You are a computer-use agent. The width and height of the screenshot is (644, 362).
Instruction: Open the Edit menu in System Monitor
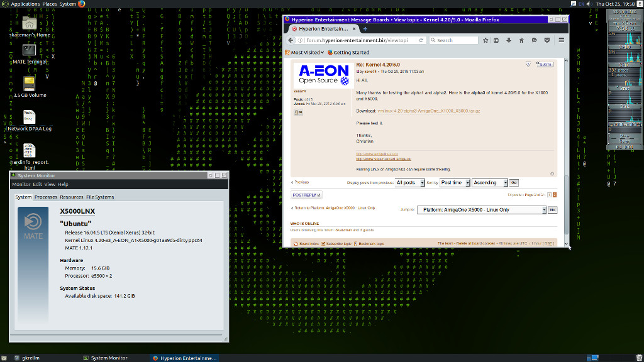37,184
